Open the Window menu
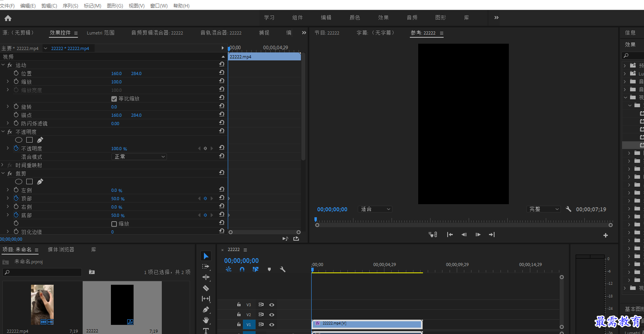Image resolution: width=644 pixels, height=334 pixels. tap(159, 6)
